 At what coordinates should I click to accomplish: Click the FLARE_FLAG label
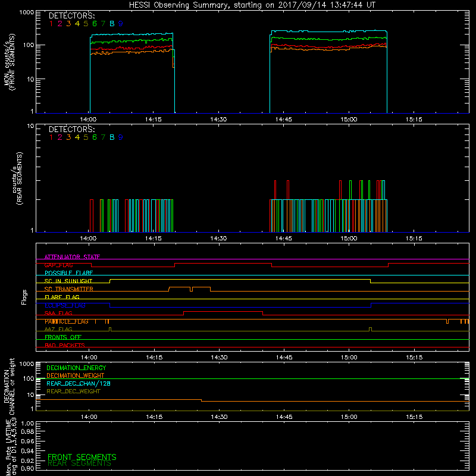(62, 297)
